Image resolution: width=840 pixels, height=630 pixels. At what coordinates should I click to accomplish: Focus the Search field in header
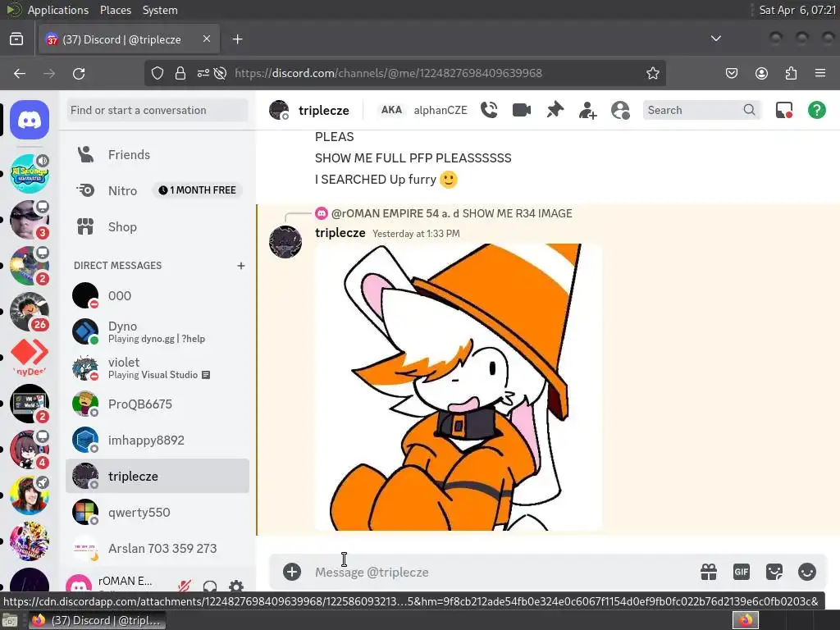point(701,111)
